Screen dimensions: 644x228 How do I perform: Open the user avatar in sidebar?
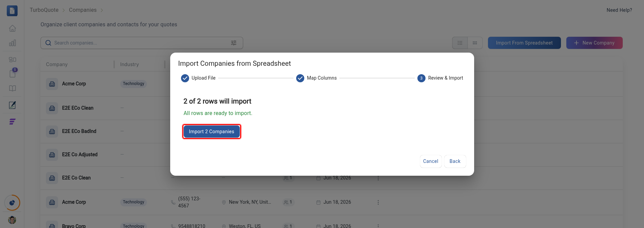point(12,220)
